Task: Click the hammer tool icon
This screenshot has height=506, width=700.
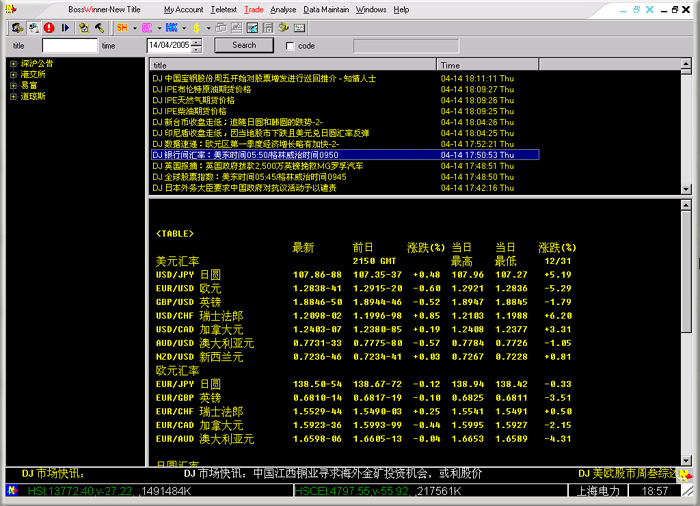Action: (99, 28)
